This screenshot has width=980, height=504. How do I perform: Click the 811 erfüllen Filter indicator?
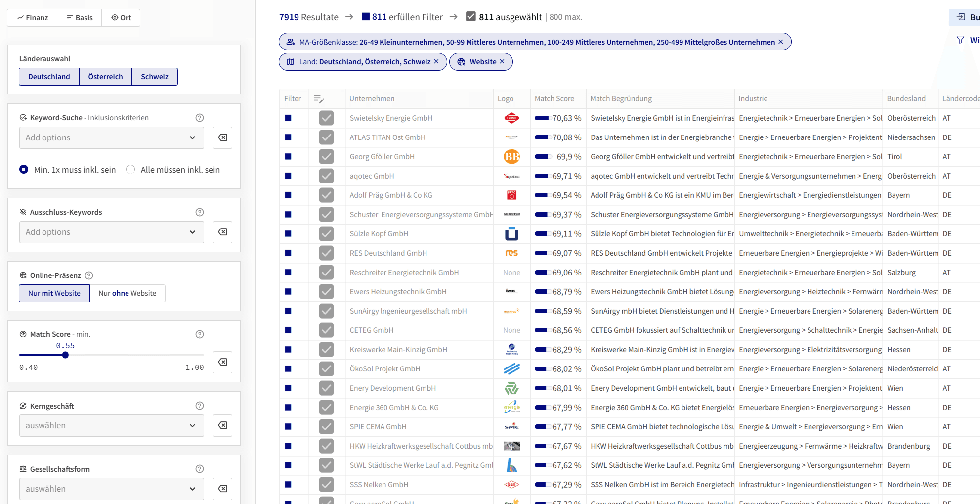point(402,17)
